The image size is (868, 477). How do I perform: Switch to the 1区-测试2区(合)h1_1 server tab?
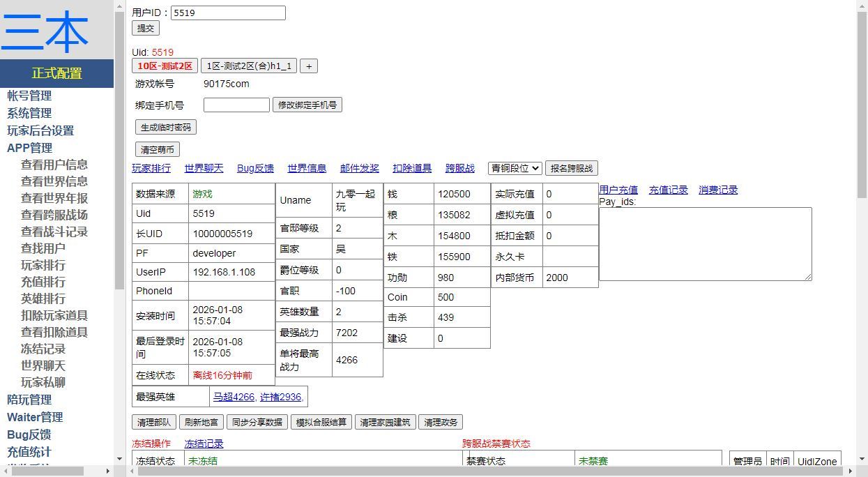point(248,66)
